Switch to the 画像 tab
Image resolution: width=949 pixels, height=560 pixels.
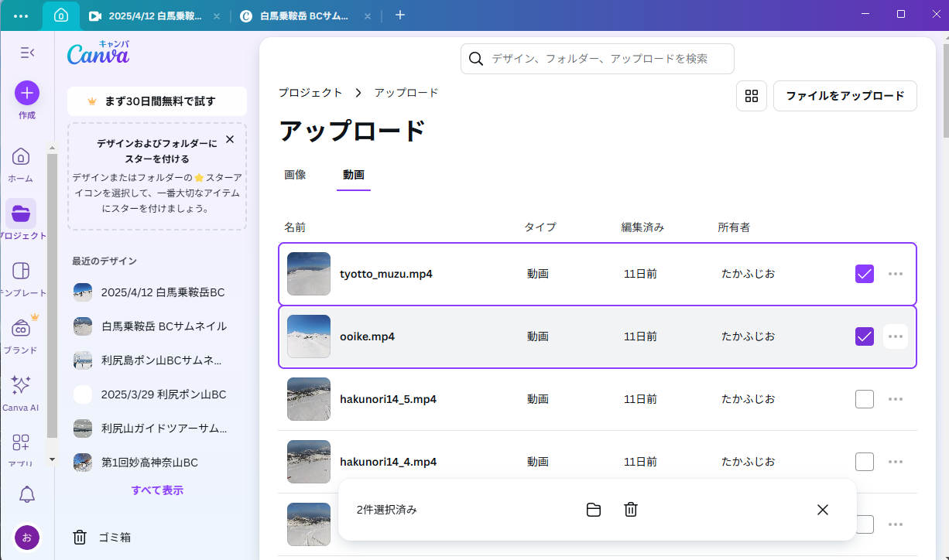coord(295,175)
